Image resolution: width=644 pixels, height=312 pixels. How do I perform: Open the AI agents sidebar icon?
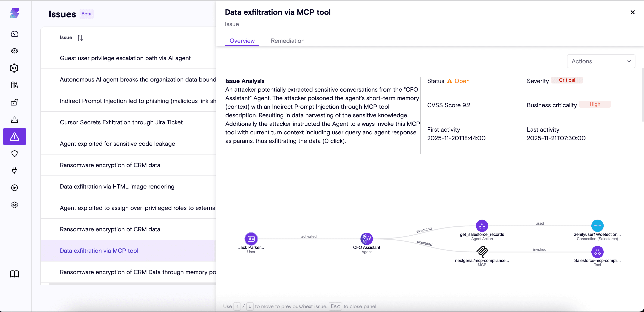click(x=15, y=68)
